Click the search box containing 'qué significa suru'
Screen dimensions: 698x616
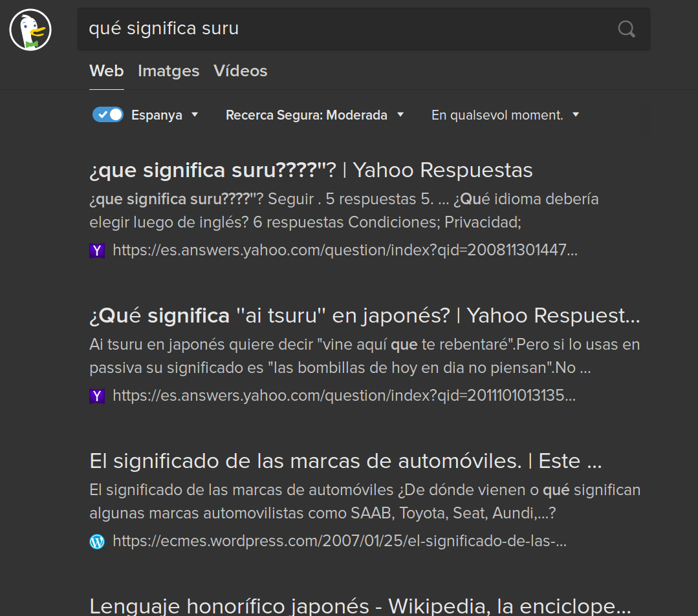(343, 29)
